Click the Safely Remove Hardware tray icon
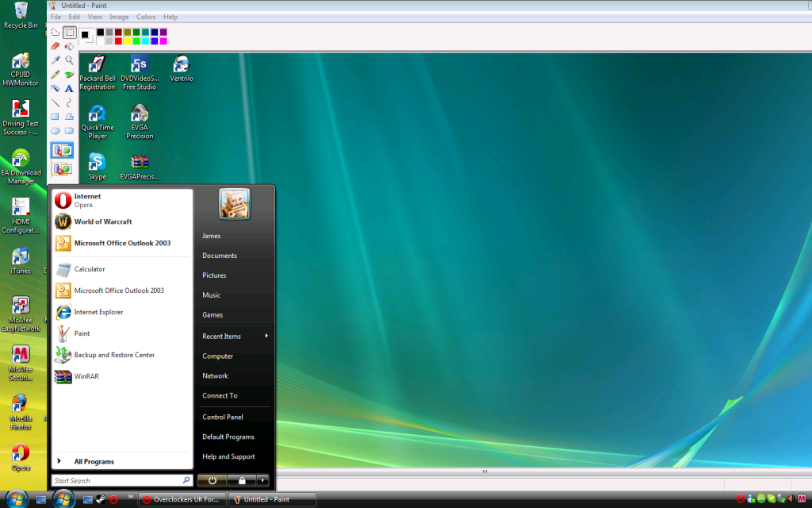The width and height of the screenshot is (812, 508). 782,498
